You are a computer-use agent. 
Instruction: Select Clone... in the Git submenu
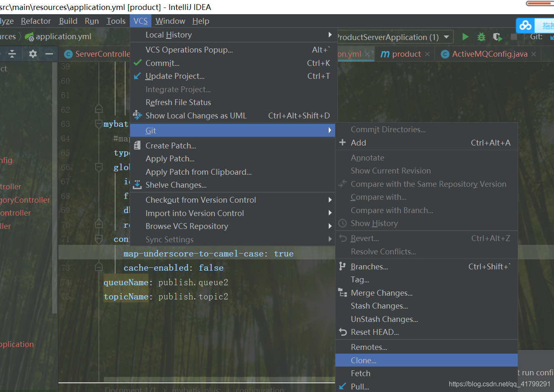point(426,360)
